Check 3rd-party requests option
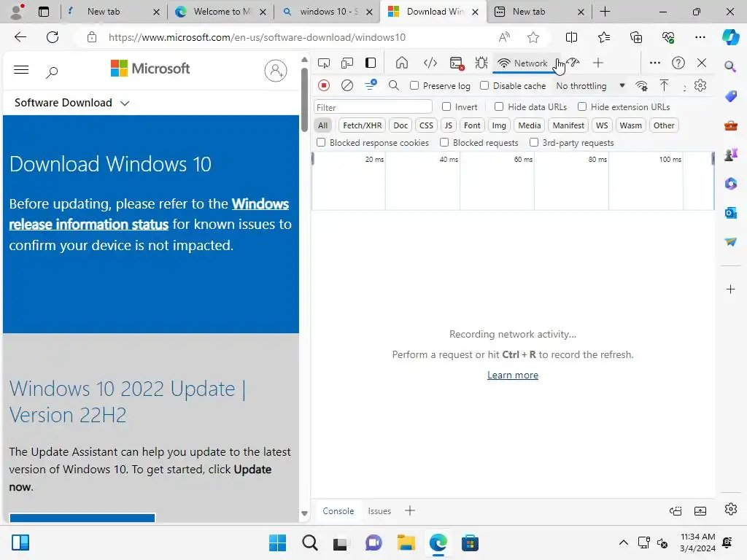This screenshot has width=747, height=560. 534,142
